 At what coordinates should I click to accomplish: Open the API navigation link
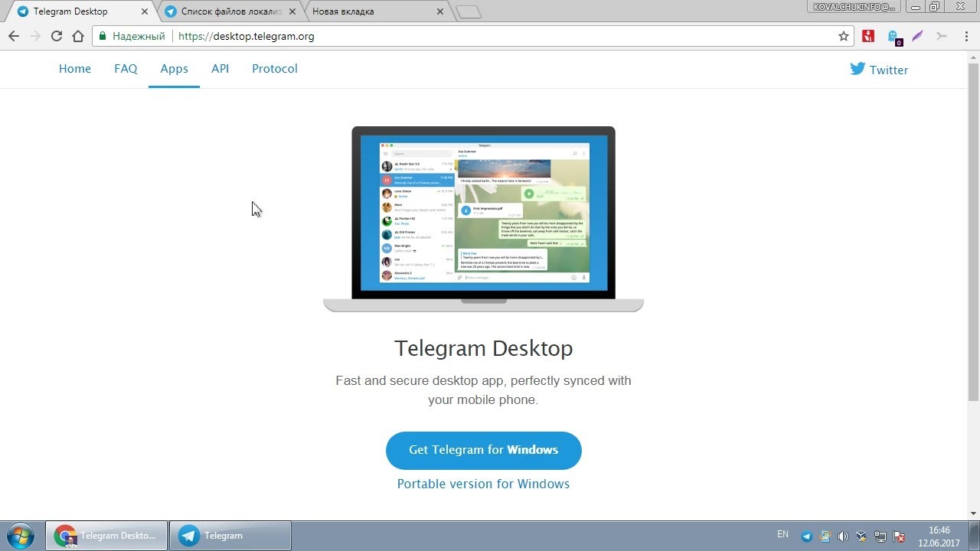[220, 69]
